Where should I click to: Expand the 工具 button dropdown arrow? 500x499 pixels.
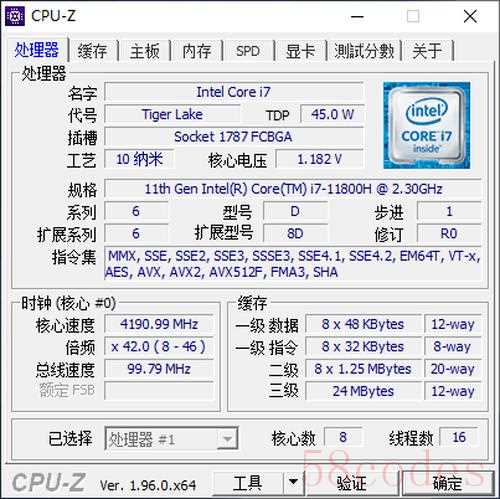[293, 481]
